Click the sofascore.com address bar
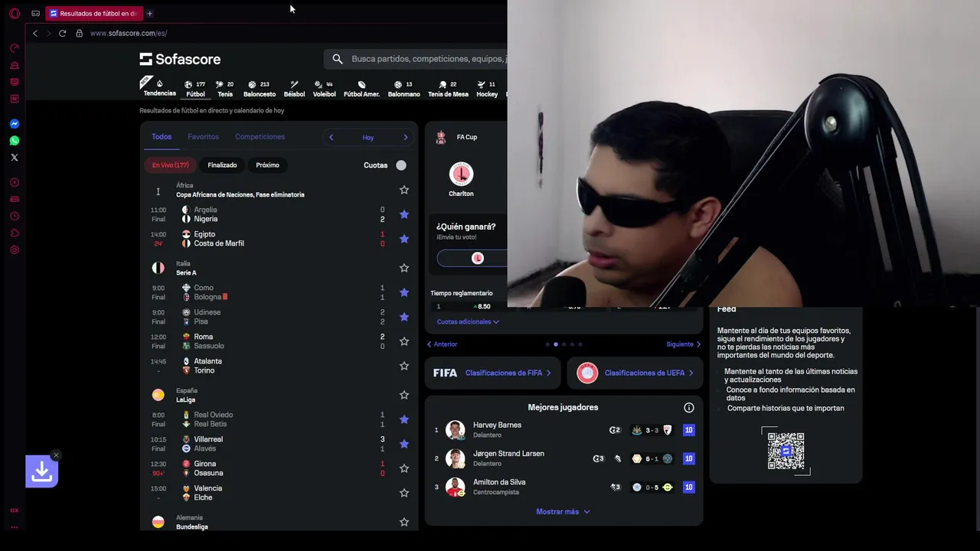This screenshot has height=551, width=980. [x=129, y=33]
